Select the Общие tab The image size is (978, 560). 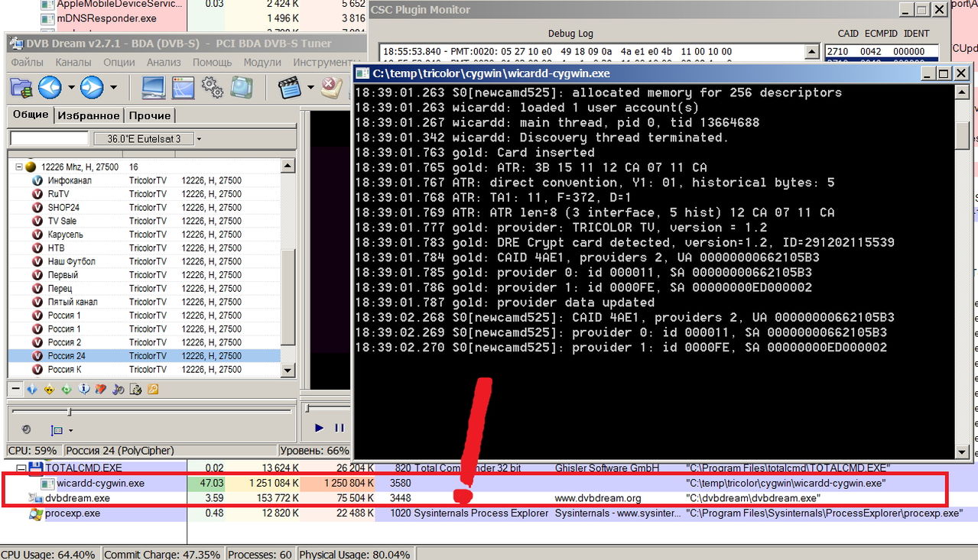tap(31, 115)
